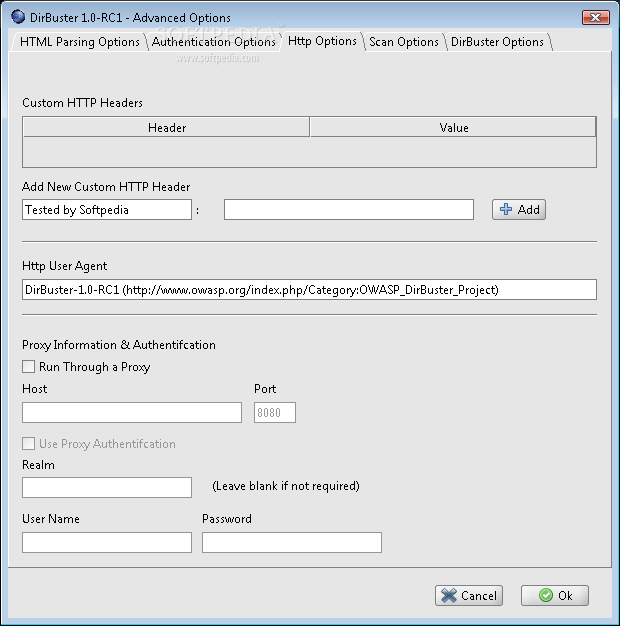
Task: Enable Run Through a Proxy checkbox
Action: click(28, 366)
